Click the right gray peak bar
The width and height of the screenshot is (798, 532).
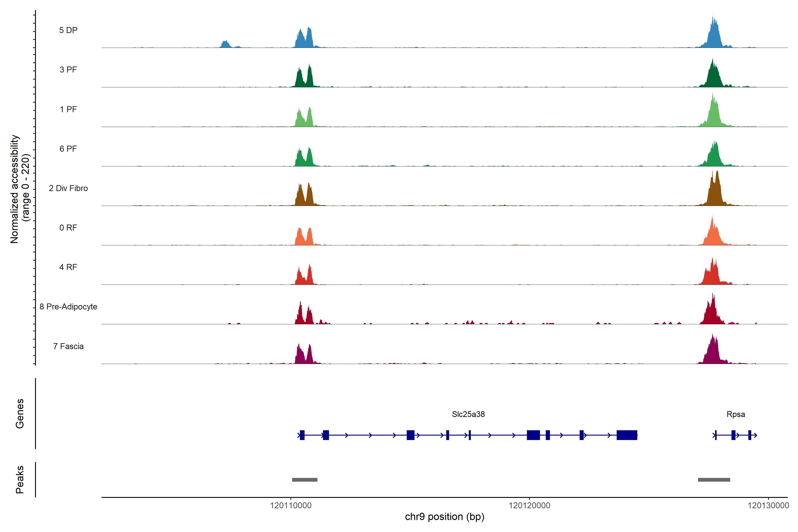point(714,480)
